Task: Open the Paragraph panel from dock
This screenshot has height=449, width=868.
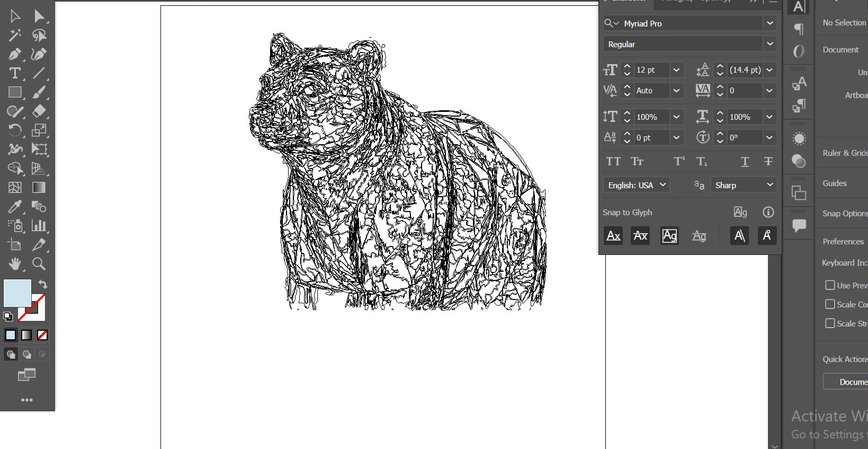Action: coord(799,29)
